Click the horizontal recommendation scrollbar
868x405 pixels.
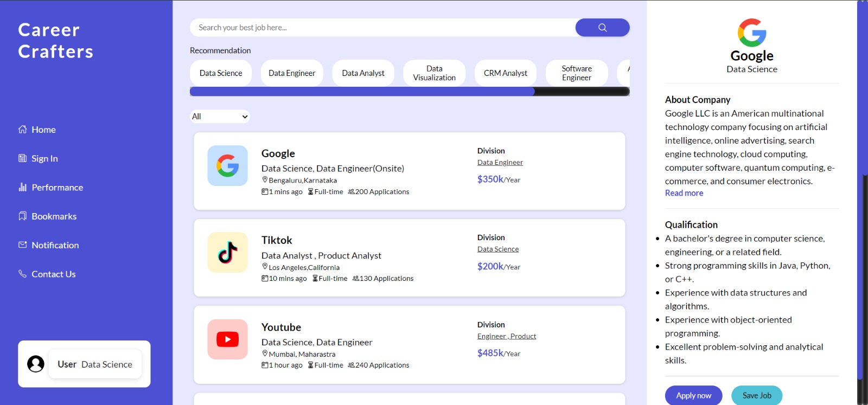click(x=362, y=92)
